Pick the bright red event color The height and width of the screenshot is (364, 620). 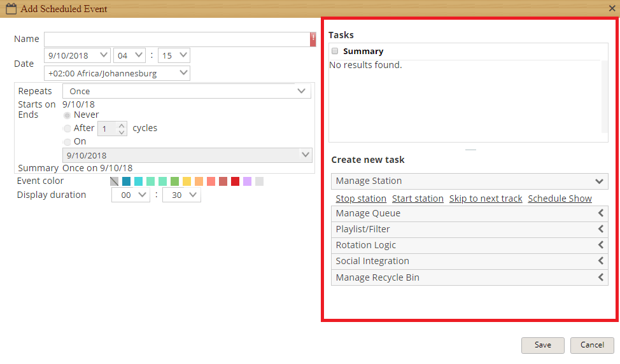(x=236, y=181)
